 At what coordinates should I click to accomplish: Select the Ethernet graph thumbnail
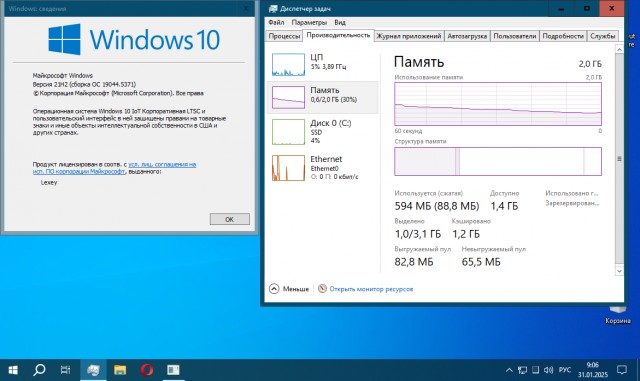coord(288,167)
